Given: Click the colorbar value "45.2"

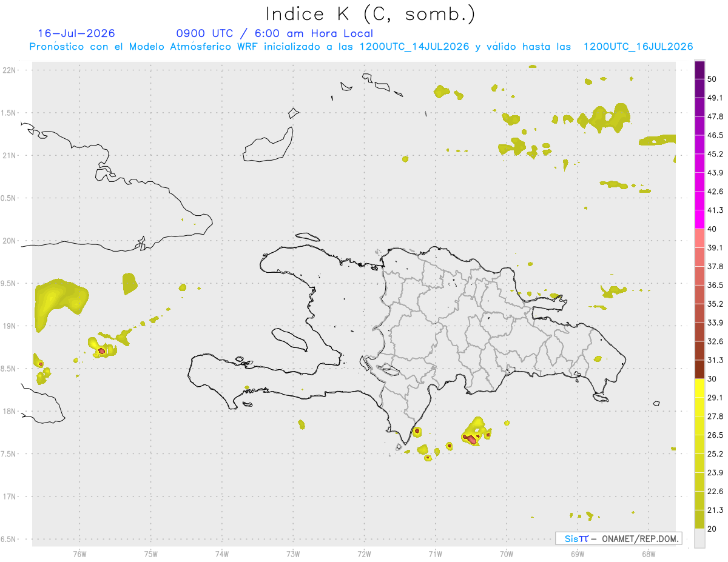Looking at the screenshot, I should [x=715, y=154].
